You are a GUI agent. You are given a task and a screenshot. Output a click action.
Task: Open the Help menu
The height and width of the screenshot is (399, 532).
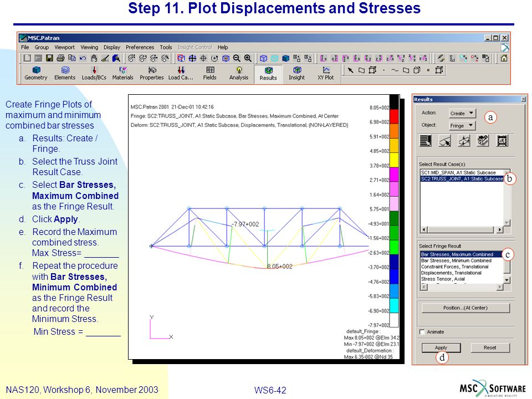[223, 47]
